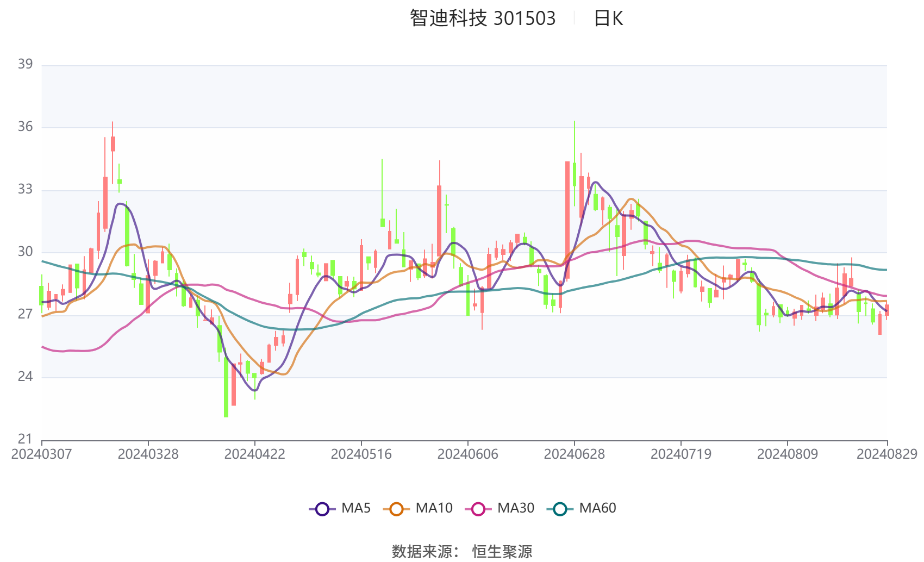Click the chart title 智迪科技 301503

pyautogui.click(x=483, y=18)
